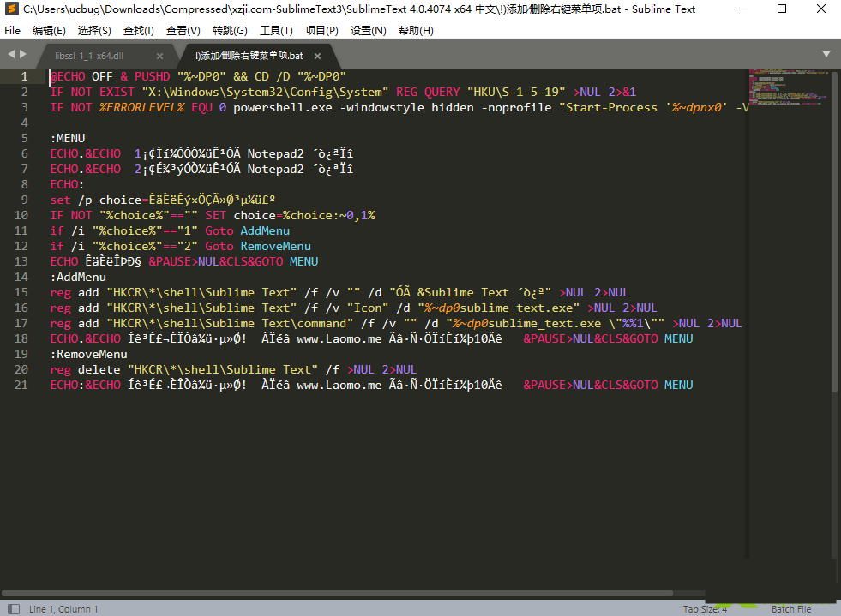Open the File menu
This screenshot has height=616, width=841.
(12, 31)
